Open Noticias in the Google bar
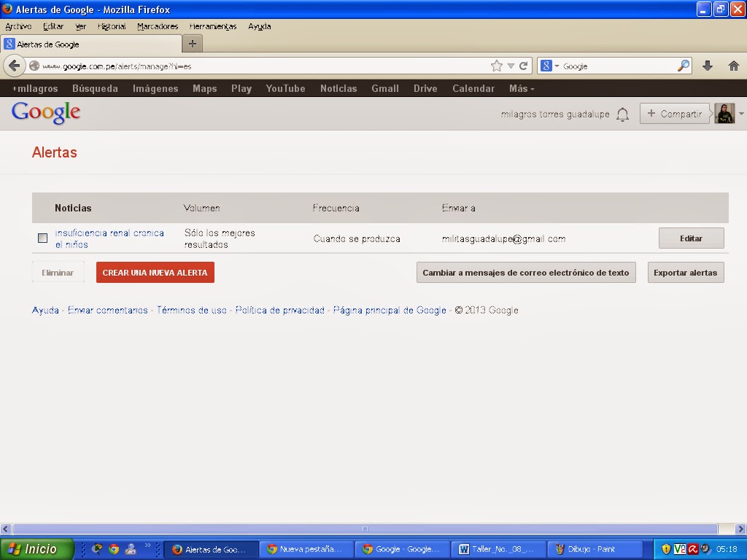747x560 pixels. pyautogui.click(x=338, y=88)
